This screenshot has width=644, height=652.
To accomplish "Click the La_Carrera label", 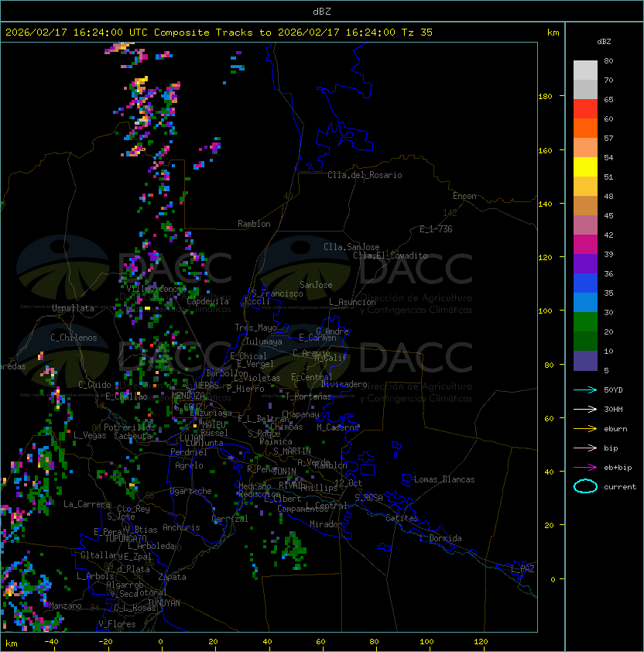I will click(x=87, y=504).
